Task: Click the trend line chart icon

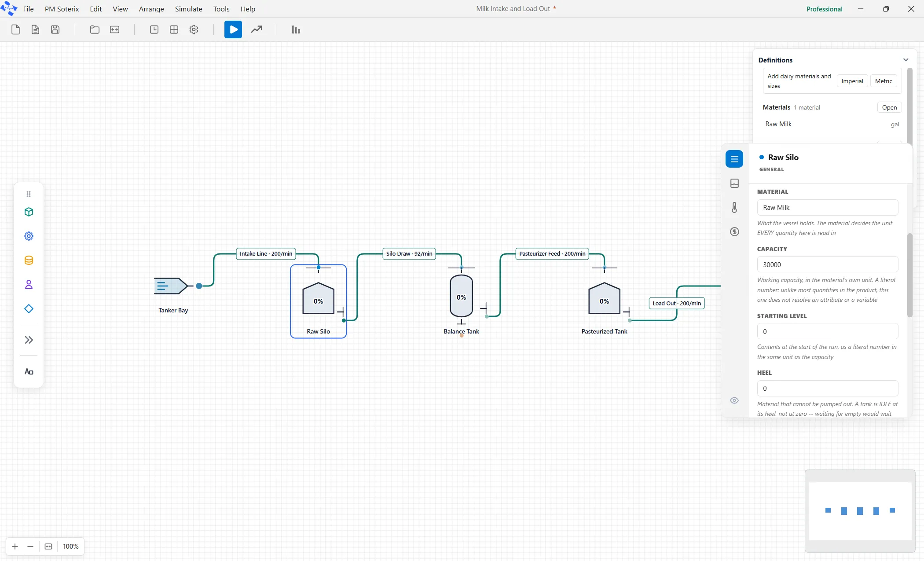Action: pos(257,29)
